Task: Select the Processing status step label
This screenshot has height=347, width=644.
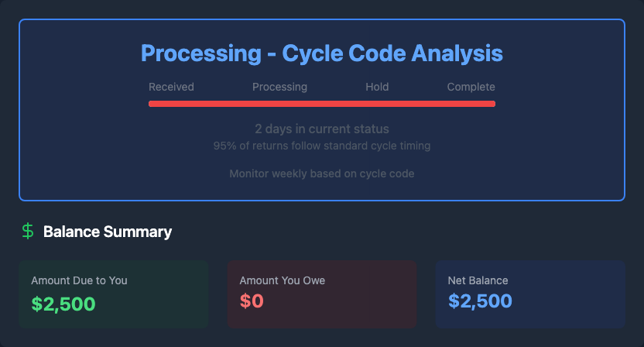Action: (x=279, y=87)
